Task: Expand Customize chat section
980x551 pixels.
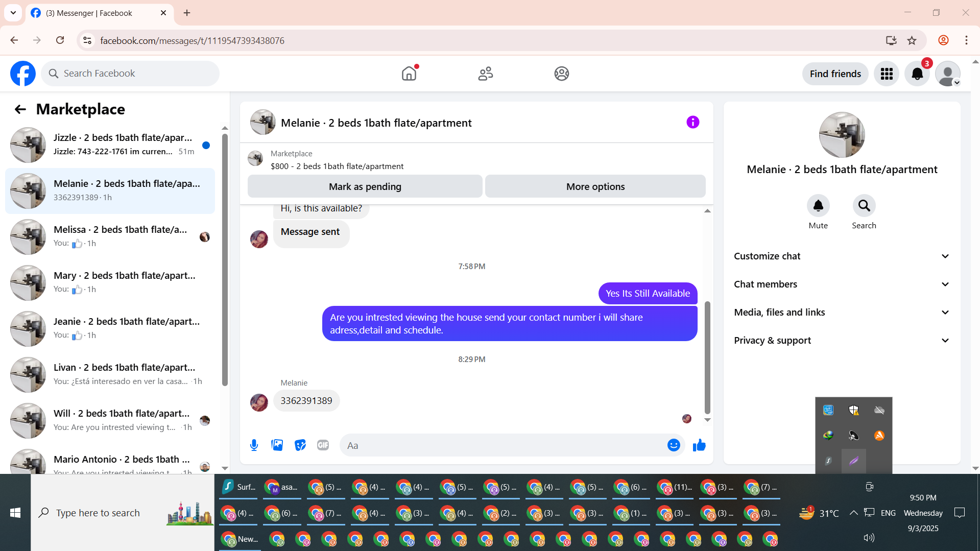Action: [842, 256]
